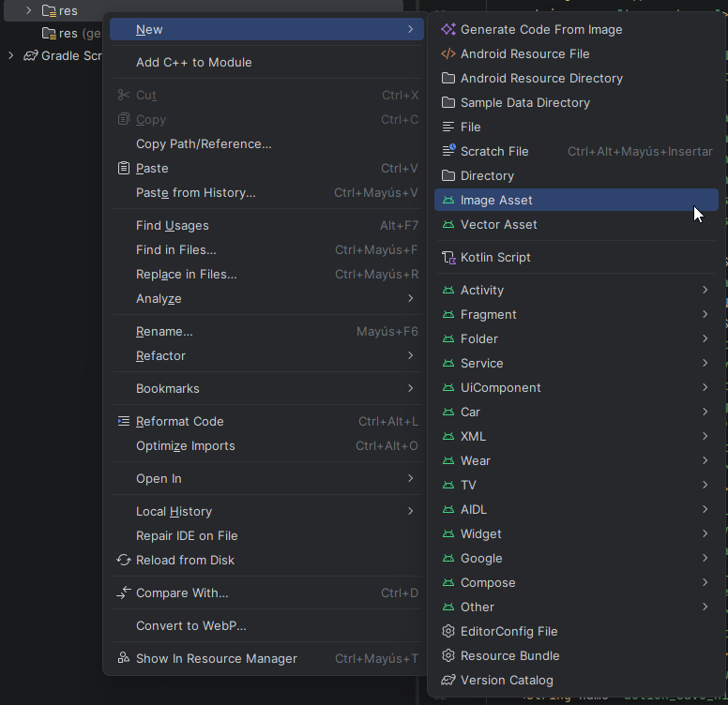This screenshot has width=728, height=705.
Task: Select Find Usages
Action: (x=267, y=225)
